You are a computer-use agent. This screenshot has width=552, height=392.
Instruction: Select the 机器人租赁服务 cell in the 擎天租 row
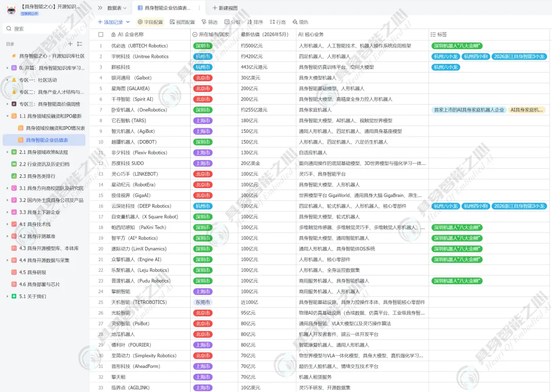coord(362,377)
